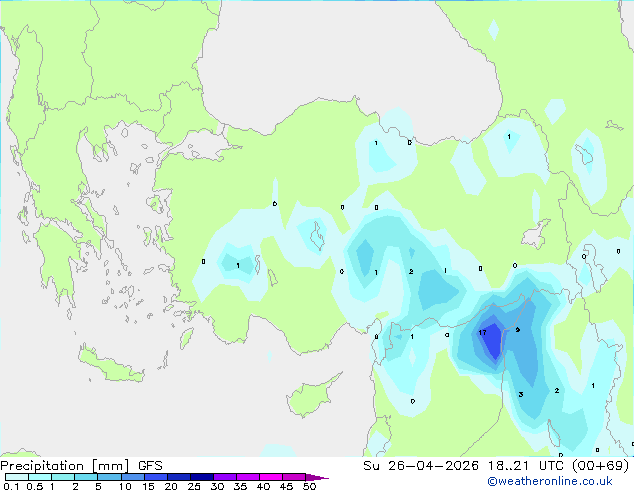Click the '3' precipitation value on the map
The height and width of the screenshot is (490, 634).
tap(521, 394)
